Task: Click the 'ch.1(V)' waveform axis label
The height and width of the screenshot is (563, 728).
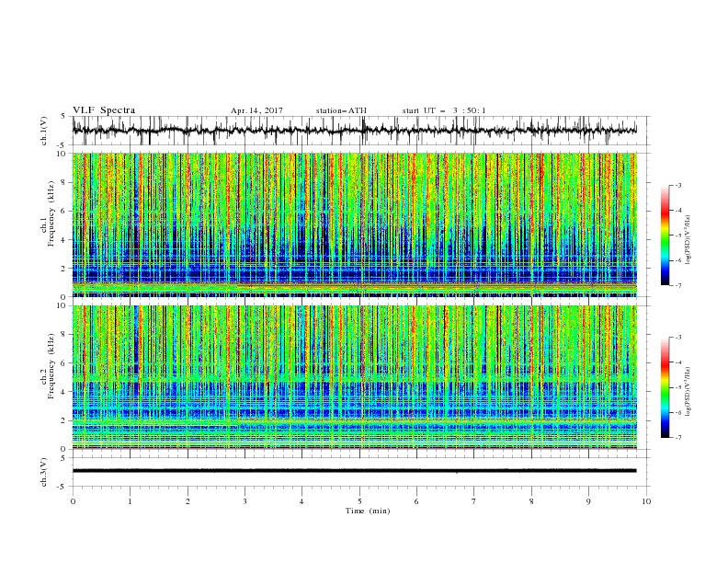Action: click(44, 131)
